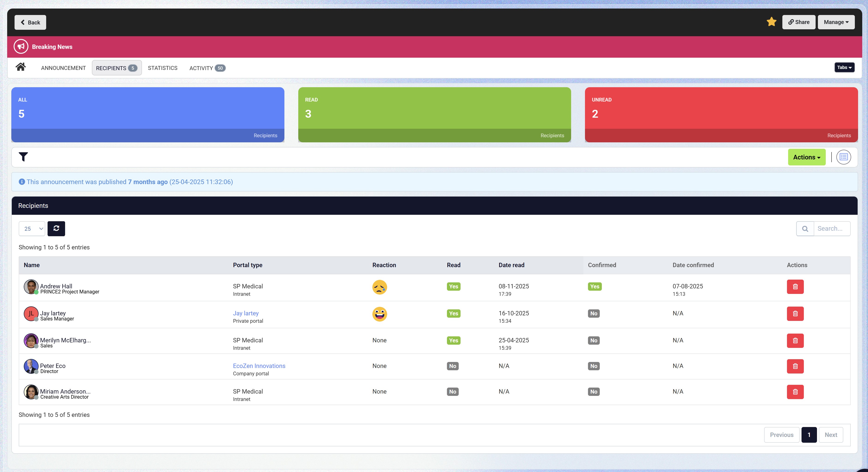The width and height of the screenshot is (868, 472).
Task: Click the yellow favorite star icon
Action: tap(771, 22)
